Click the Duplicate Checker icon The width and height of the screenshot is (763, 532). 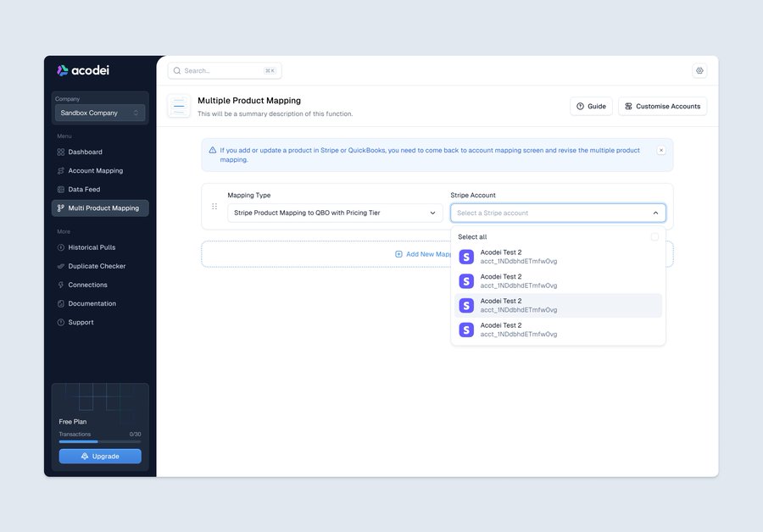61,266
